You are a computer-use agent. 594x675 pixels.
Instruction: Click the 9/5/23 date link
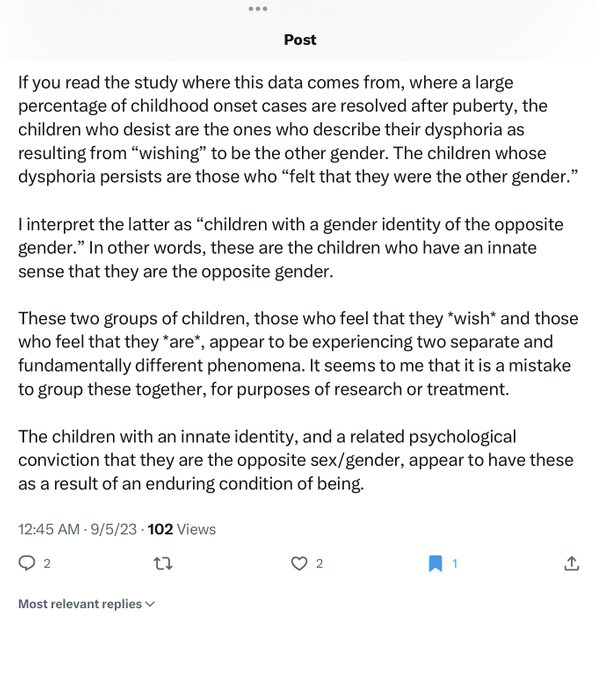114,529
